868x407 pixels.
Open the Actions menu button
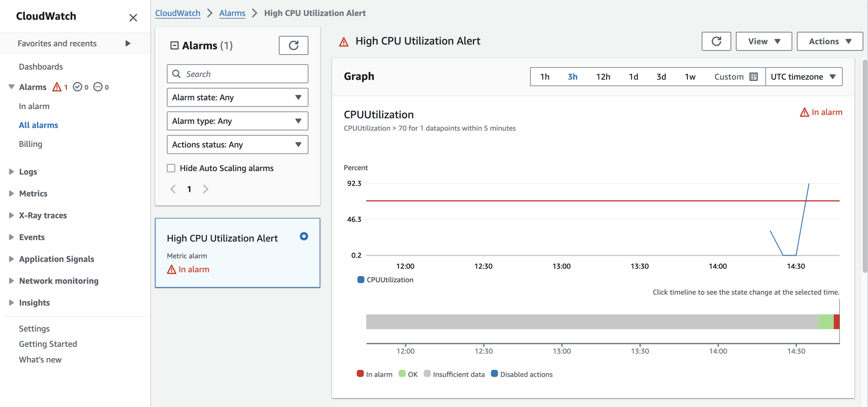click(x=829, y=41)
